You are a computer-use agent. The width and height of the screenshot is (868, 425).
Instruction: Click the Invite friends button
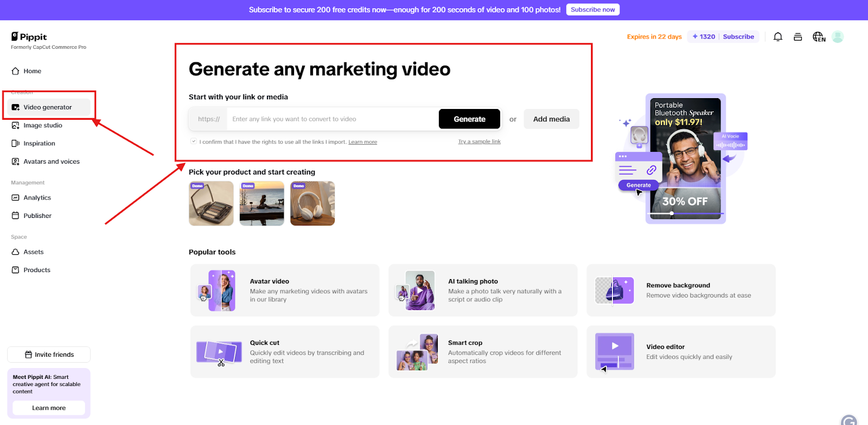click(x=49, y=355)
